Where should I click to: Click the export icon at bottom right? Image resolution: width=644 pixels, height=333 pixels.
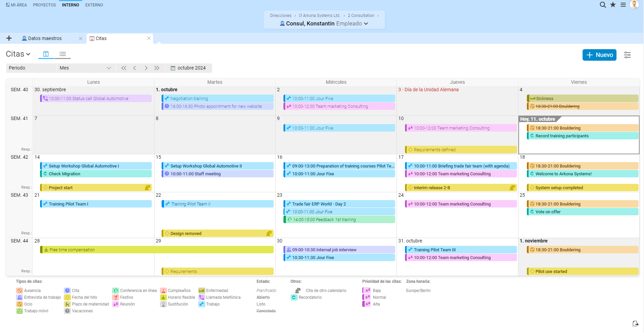tap(636, 324)
